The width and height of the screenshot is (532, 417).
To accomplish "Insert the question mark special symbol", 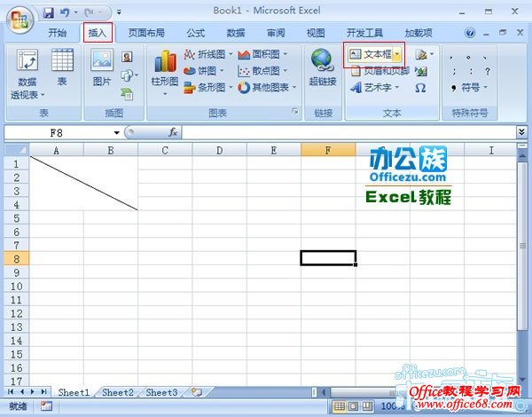I will [x=488, y=71].
